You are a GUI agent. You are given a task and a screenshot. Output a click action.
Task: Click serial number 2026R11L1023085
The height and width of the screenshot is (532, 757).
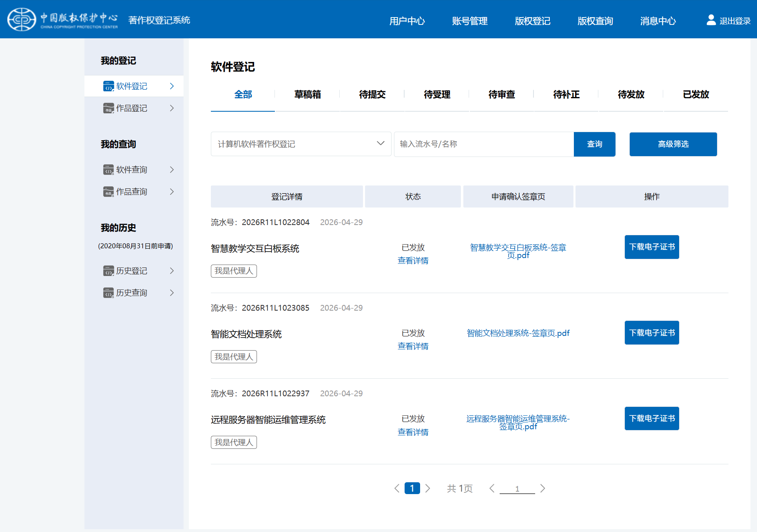[276, 308]
